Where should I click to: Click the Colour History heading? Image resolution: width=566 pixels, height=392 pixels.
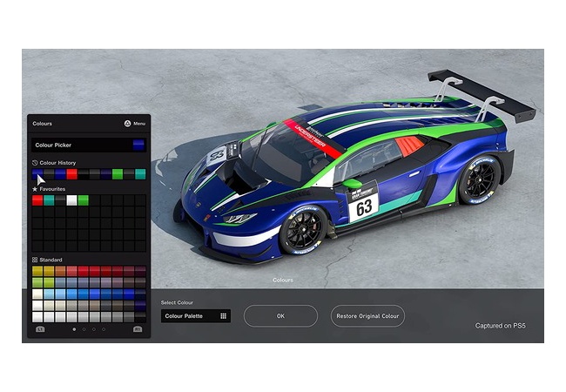[x=57, y=163]
